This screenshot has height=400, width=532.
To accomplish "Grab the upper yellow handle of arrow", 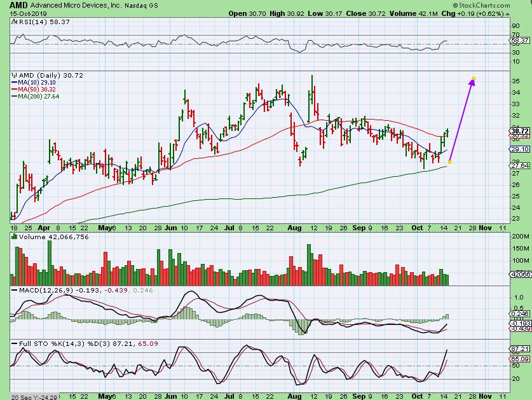I will pyautogui.click(x=474, y=79).
